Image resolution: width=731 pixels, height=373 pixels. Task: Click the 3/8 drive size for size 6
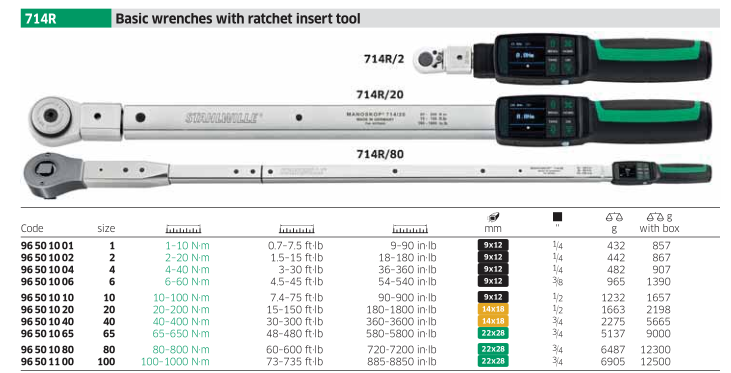(557, 282)
